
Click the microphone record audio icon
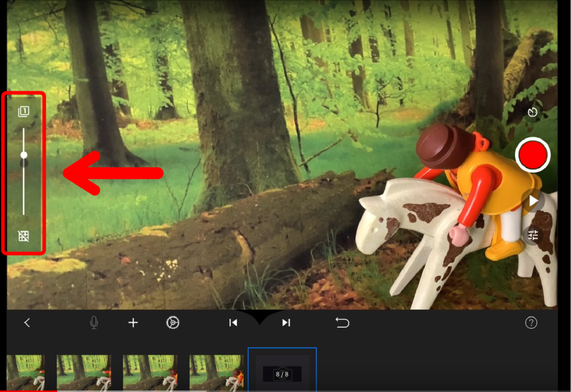(94, 323)
